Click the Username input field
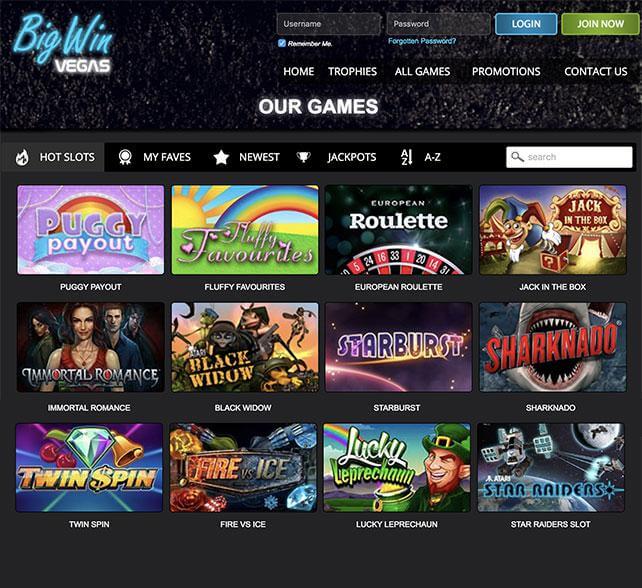The height and width of the screenshot is (588, 642). (329, 24)
